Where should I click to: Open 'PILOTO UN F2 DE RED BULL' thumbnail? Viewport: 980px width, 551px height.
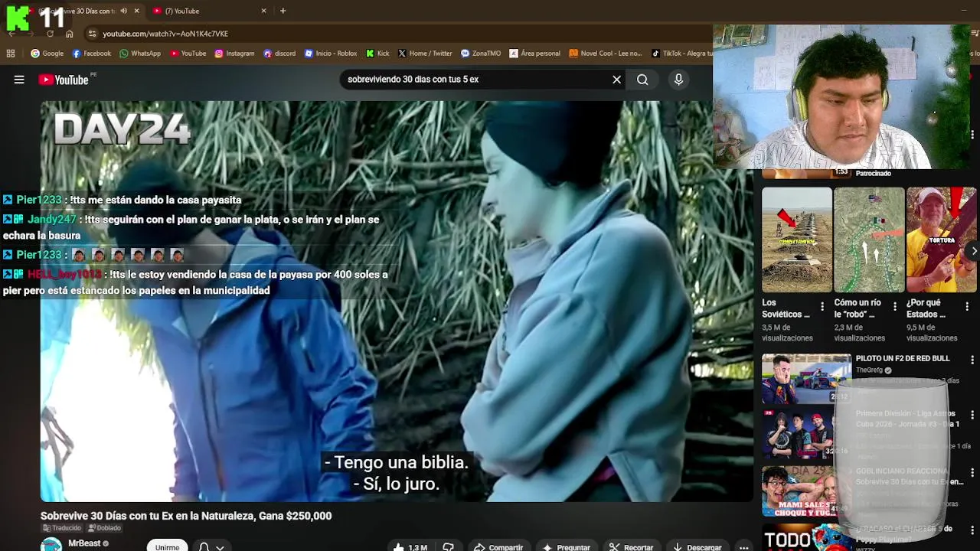(806, 378)
